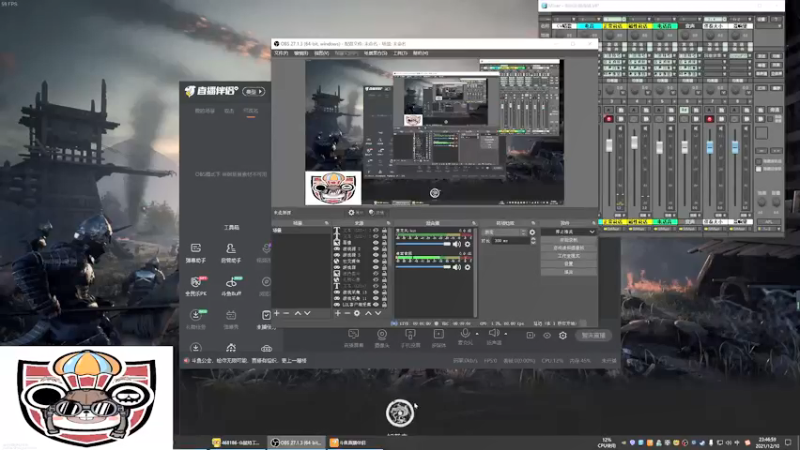Click the camcorder record icon in companion bottom bar
800x450 pixels.
531,336
